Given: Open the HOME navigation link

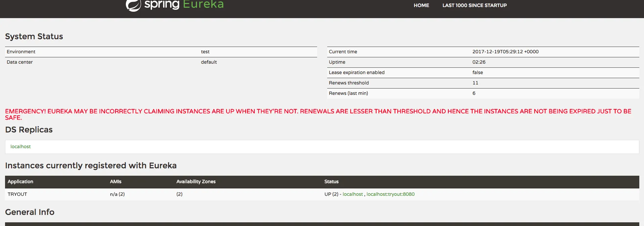Looking at the screenshot, I should point(421,5).
